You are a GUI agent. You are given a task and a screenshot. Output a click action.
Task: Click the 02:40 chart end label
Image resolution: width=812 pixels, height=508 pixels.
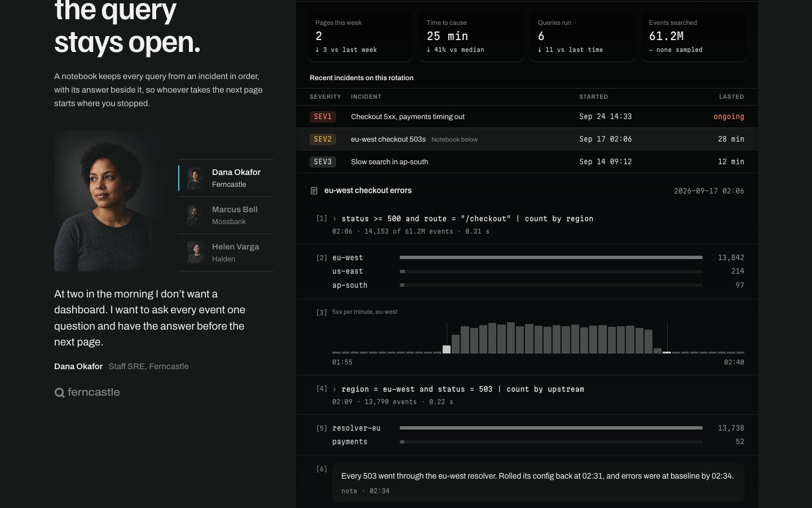[x=734, y=362]
